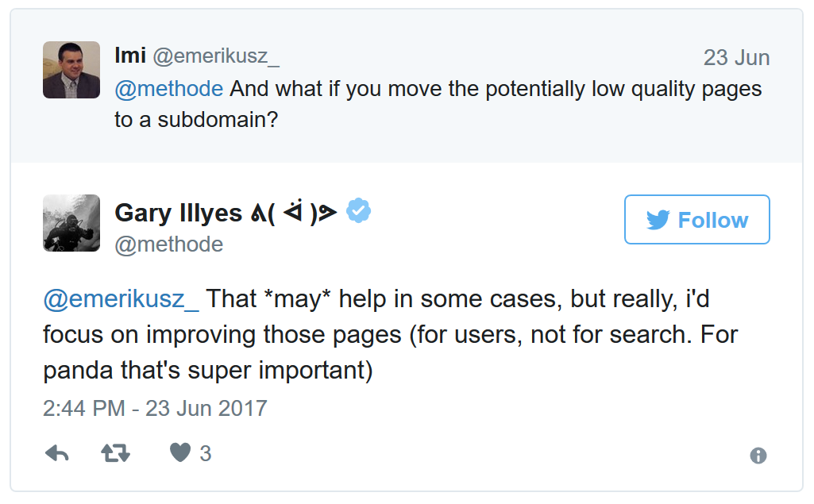Open the 23 Jun date link

point(736,58)
